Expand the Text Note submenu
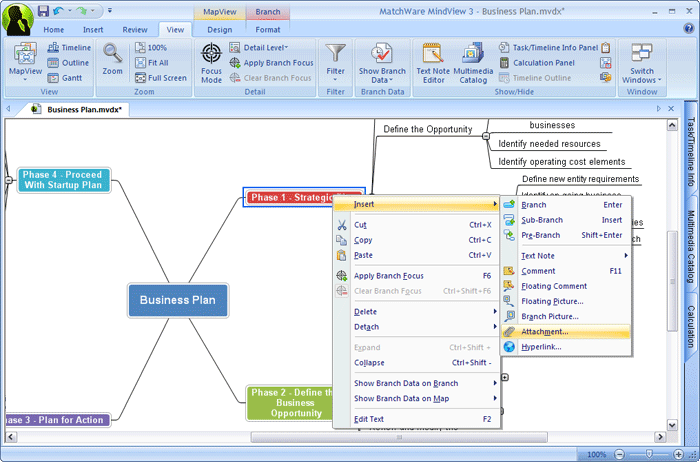The height and width of the screenshot is (462, 700). click(x=566, y=256)
